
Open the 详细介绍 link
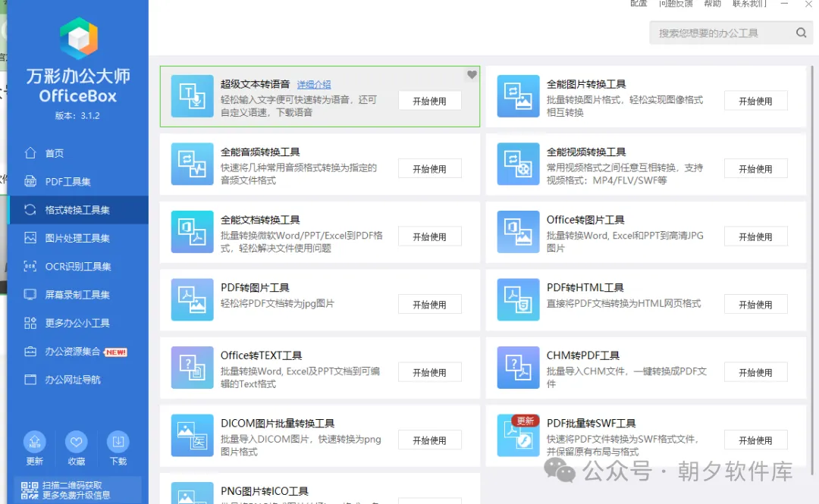(x=314, y=84)
